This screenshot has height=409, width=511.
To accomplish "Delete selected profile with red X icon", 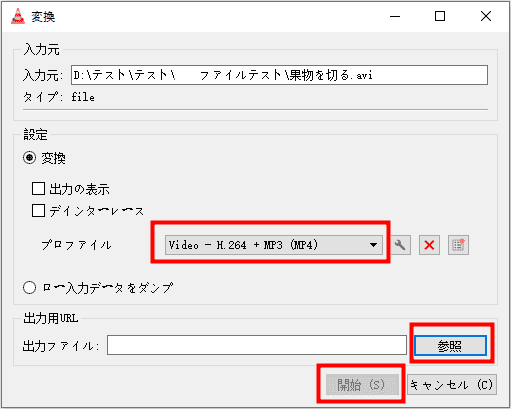I will 429,245.
